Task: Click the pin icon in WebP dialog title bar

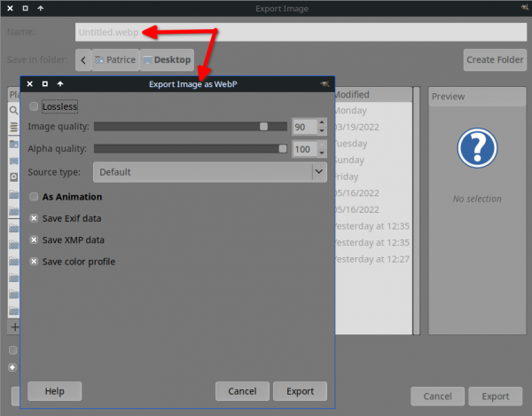Action: coord(325,83)
